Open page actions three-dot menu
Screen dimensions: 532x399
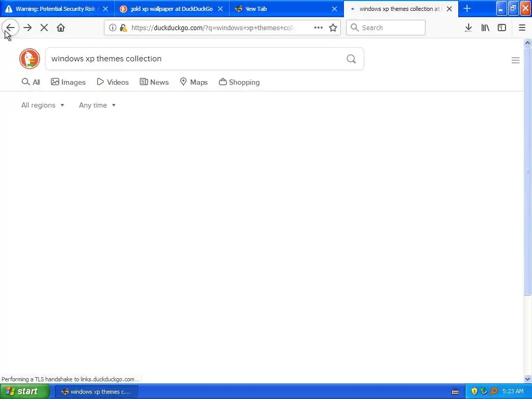pyautogui.click(x=318, y=28)
